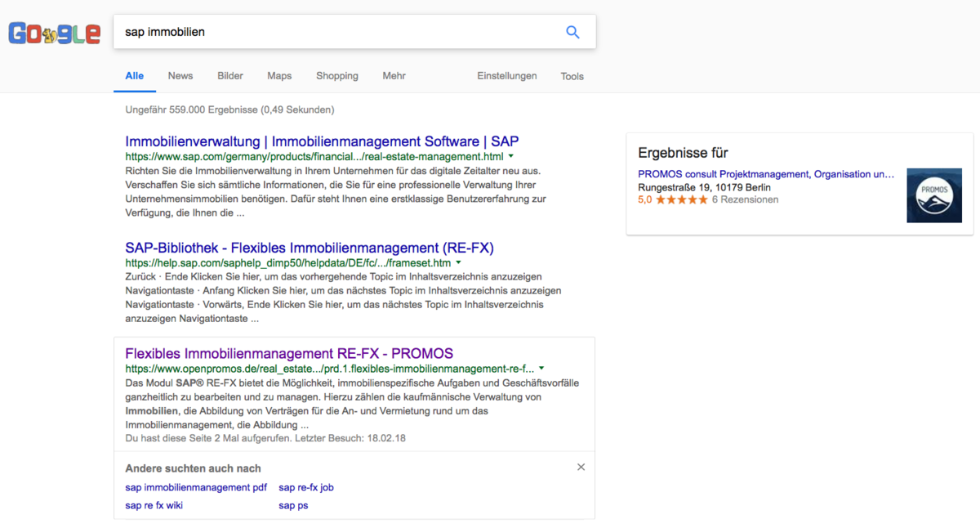
Task: Click the blue search magnifier icon
Action: (572, 32)
